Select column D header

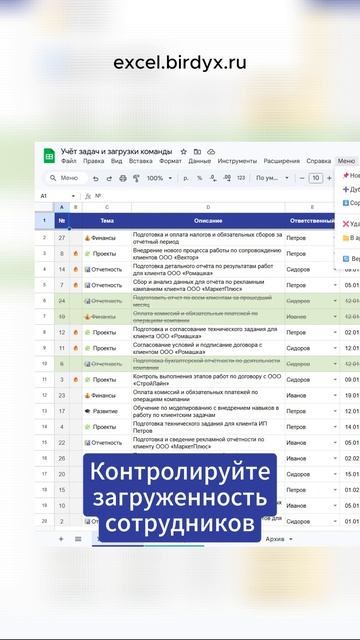[x=208, y=207]
